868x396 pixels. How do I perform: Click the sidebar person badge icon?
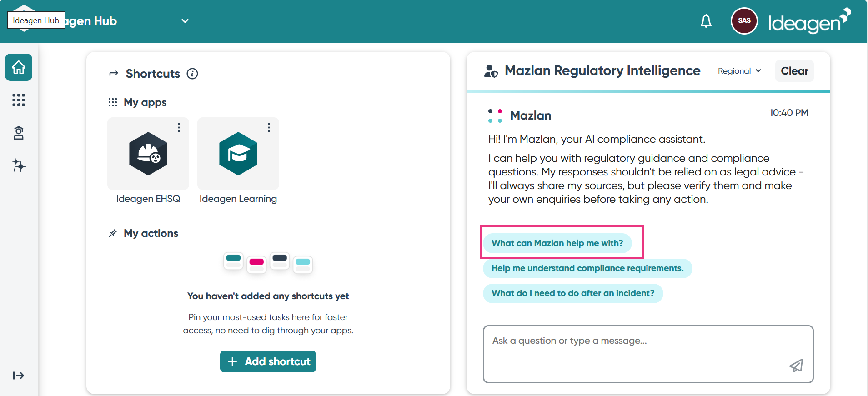(x=19, y=133)
